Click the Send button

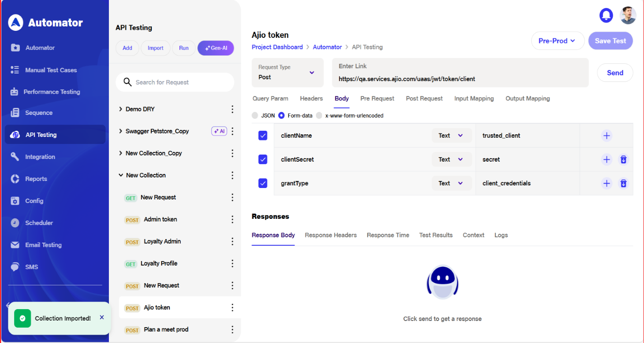[x=614, y=73]
